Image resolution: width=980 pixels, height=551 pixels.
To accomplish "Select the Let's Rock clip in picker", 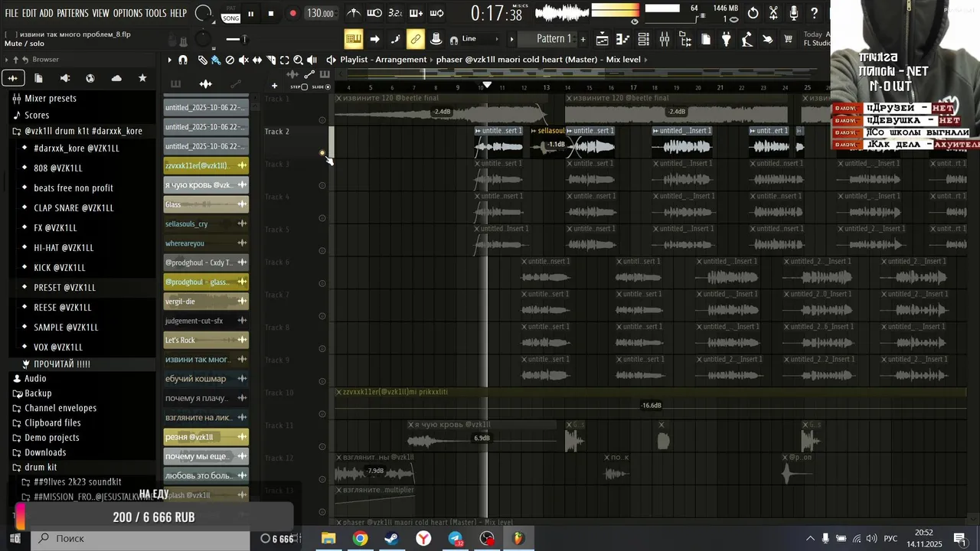I will coord(206,340).
